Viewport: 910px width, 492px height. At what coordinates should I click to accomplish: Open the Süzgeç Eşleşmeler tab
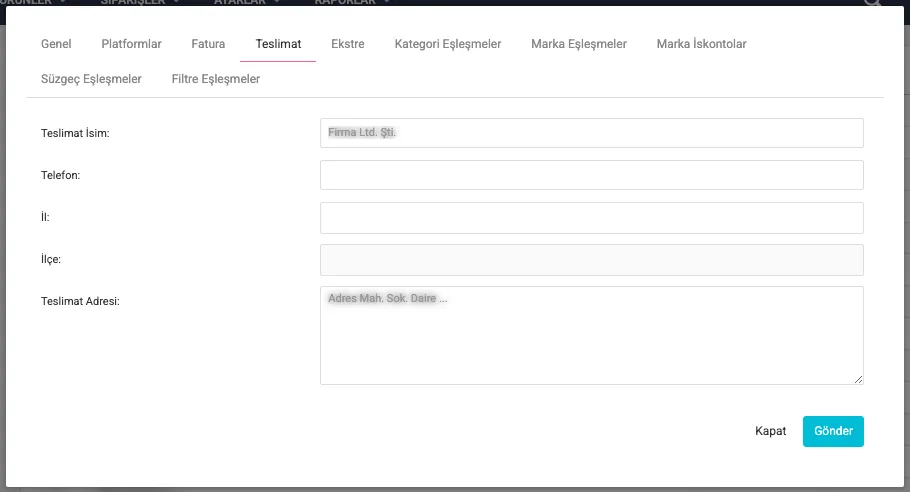pos(91,78)
